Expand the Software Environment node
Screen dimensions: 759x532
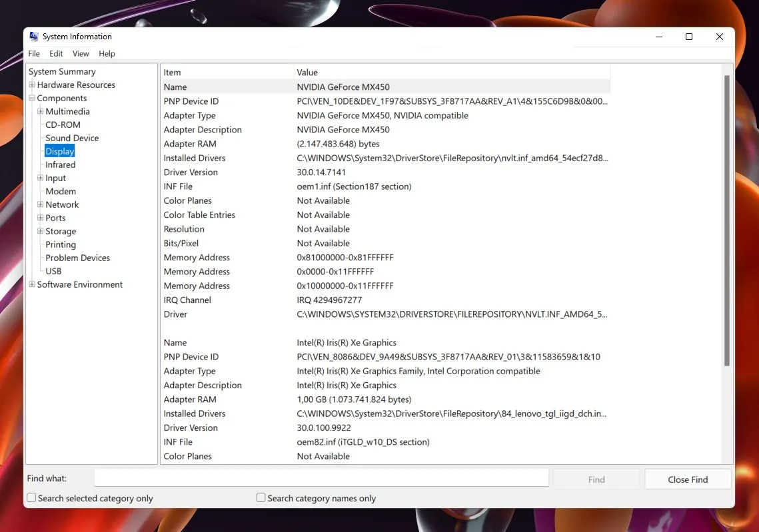point(32,285)
